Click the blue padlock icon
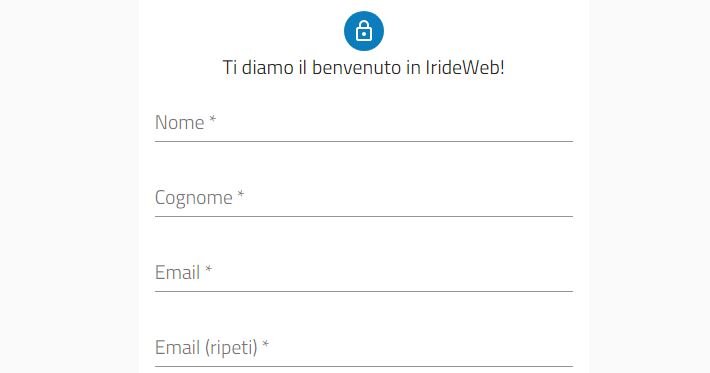Screen dimensions: 710x373 point(364,31)
